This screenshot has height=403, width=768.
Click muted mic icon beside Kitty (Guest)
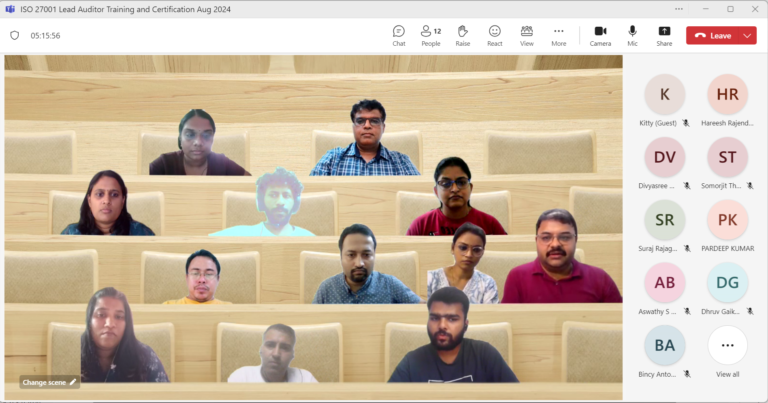(685, 123)
